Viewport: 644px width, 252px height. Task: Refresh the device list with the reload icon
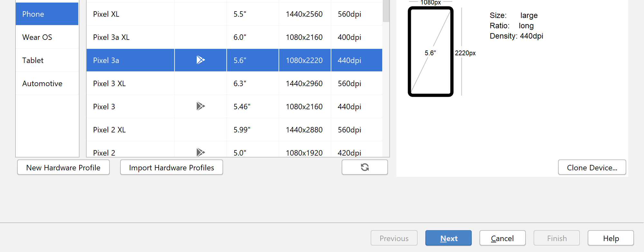tap(365, 167)
